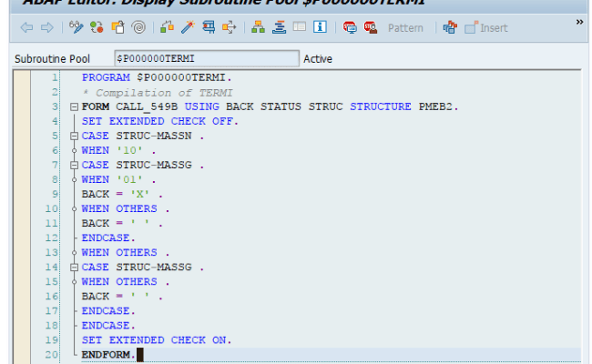
Task: Click WHEN OTHERS on line 13
Action: click(126, 252)
